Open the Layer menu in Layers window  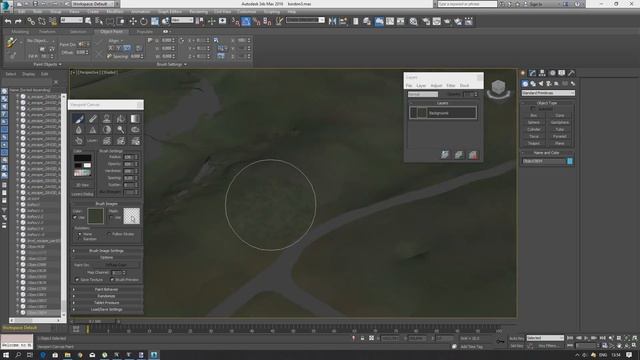coord(421,86)
